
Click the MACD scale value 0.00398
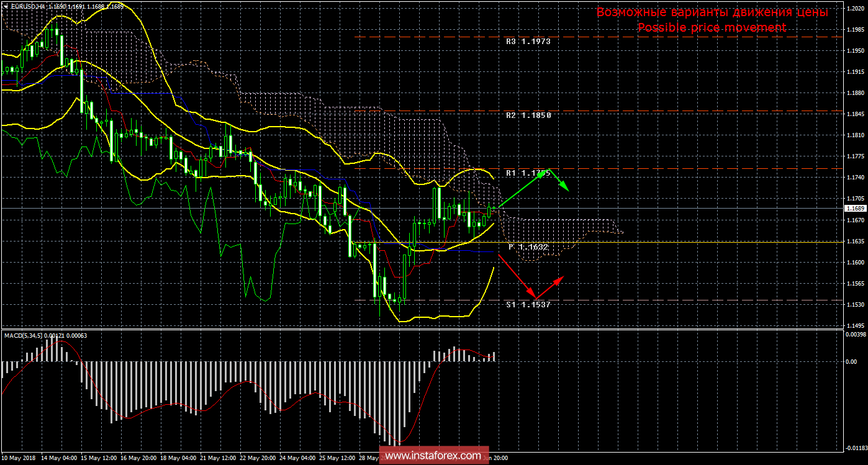coord(857,335)
